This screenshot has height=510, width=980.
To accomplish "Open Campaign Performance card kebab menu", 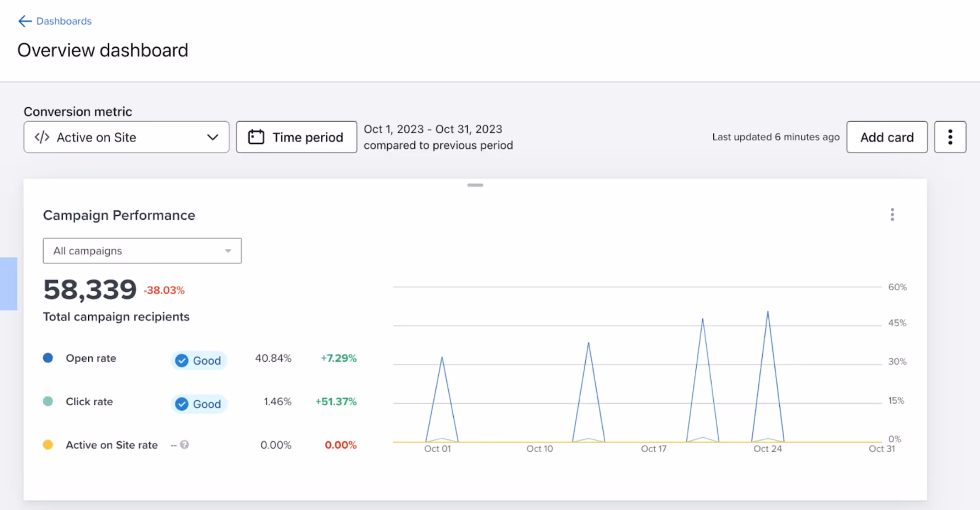I will [x=892, y=215].
